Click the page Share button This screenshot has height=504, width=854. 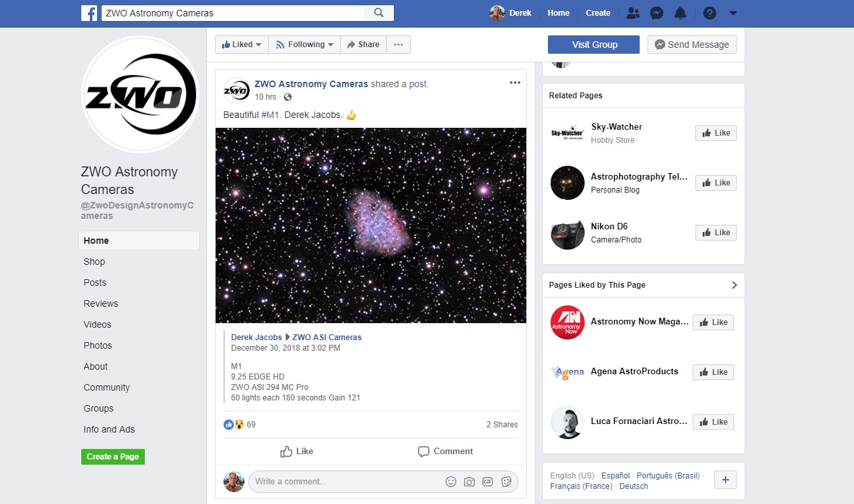(363, 45)
